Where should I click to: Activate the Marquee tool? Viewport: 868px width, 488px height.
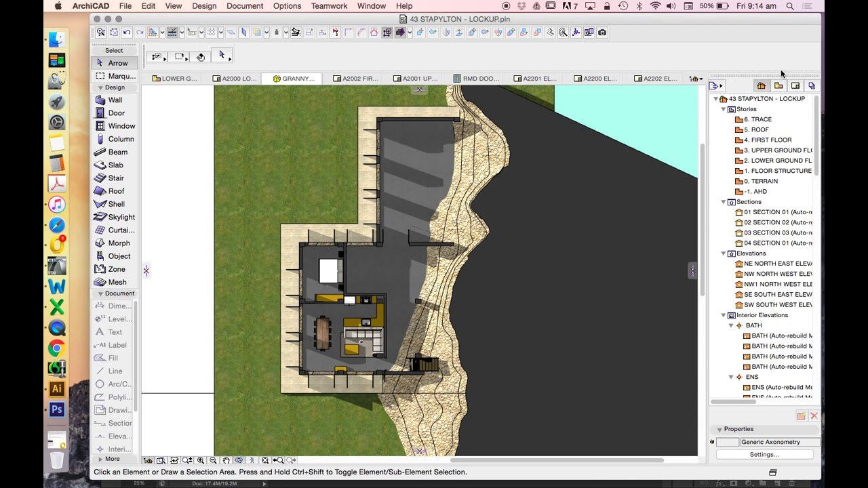point(115,76)
